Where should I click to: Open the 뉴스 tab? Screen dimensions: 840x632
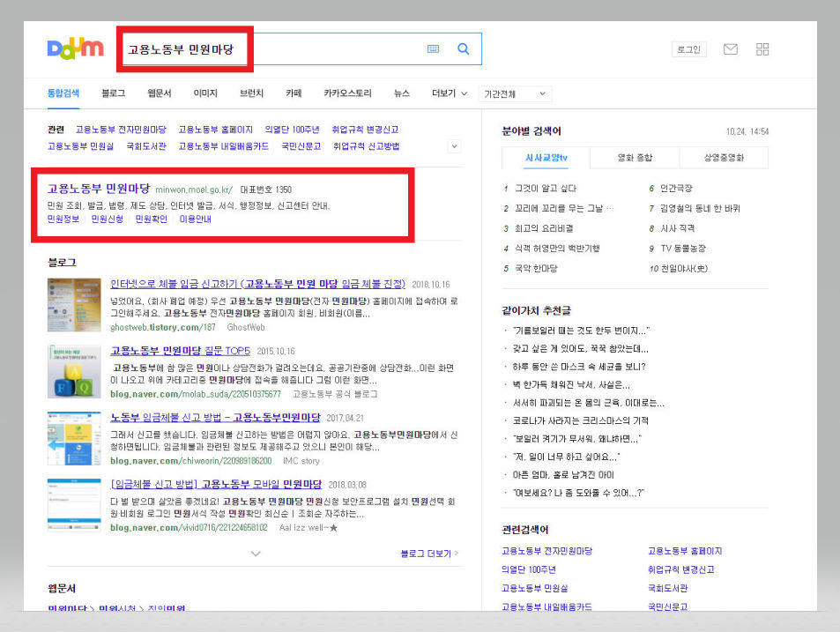point(402,93)
